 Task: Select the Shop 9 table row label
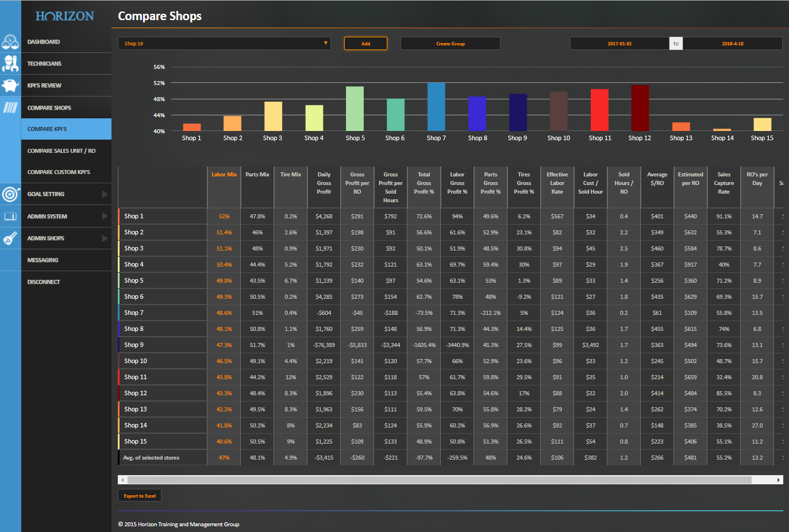[x=134, y=345]
